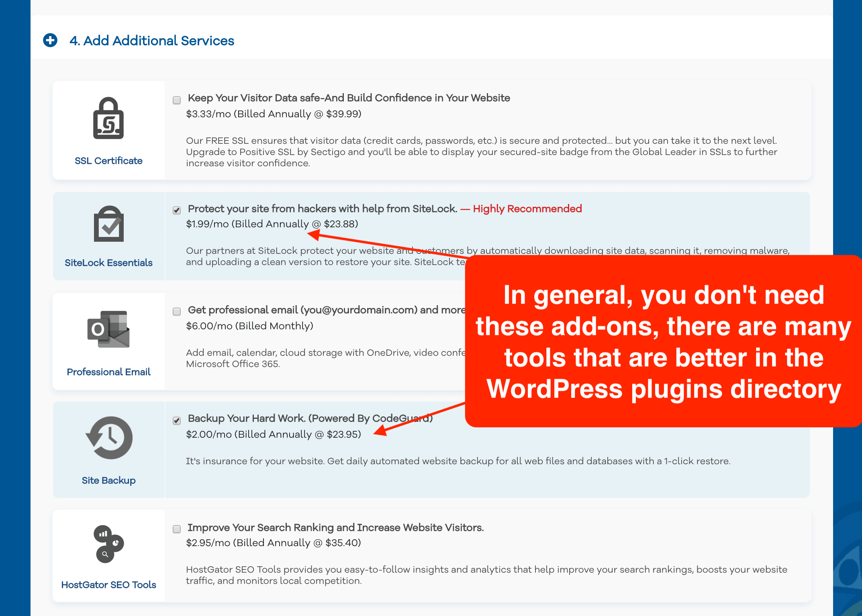Expand the Add Additional Services heading
Image resolution: width=862 pixels, height=616 pixels.
point(152,41)
